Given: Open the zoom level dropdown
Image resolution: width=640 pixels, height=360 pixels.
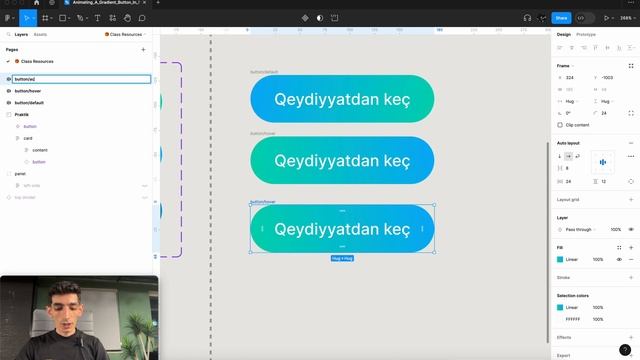Looking at the screenshot, I should [627, 18].
